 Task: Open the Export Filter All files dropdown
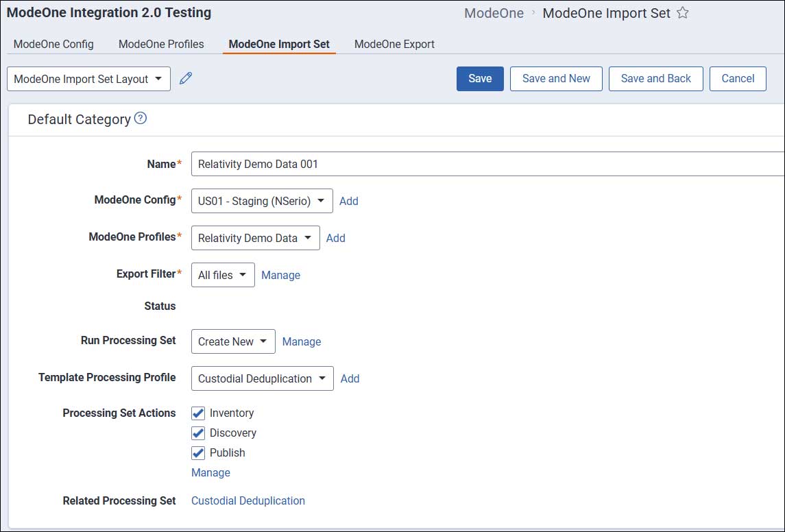(223, 276)
